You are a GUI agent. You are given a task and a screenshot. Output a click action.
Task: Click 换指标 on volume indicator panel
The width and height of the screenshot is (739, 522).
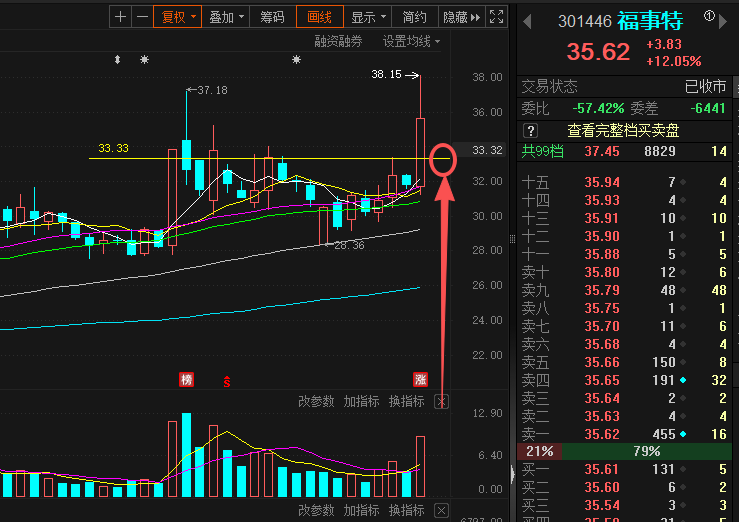tap(407, 401)
